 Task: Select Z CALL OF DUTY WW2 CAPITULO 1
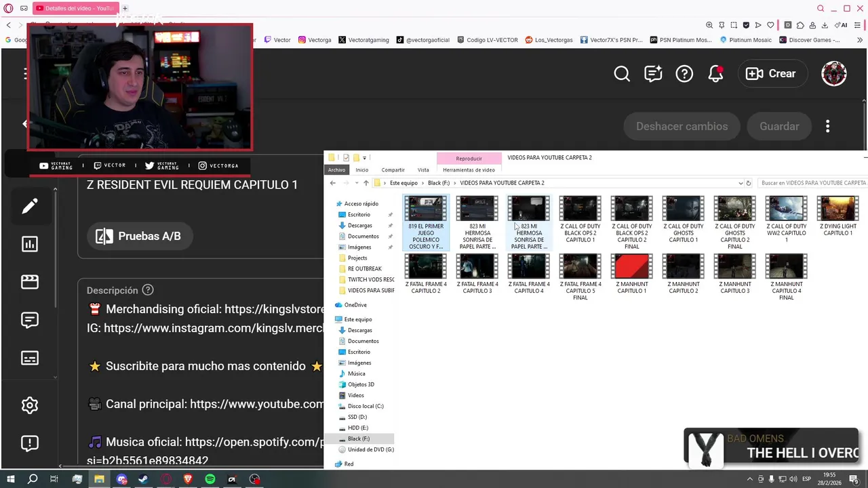[787, 220]
